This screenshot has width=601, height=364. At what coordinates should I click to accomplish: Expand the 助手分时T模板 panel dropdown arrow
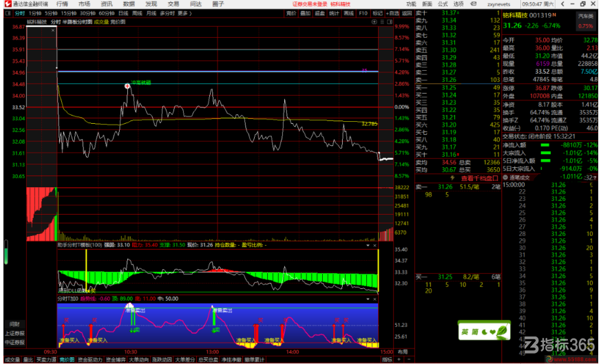coord(368,245)
